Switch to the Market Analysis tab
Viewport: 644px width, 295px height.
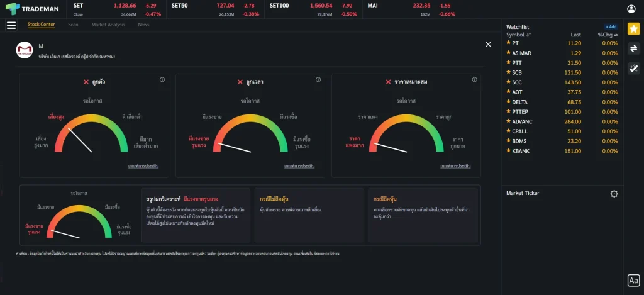point(108,25)
